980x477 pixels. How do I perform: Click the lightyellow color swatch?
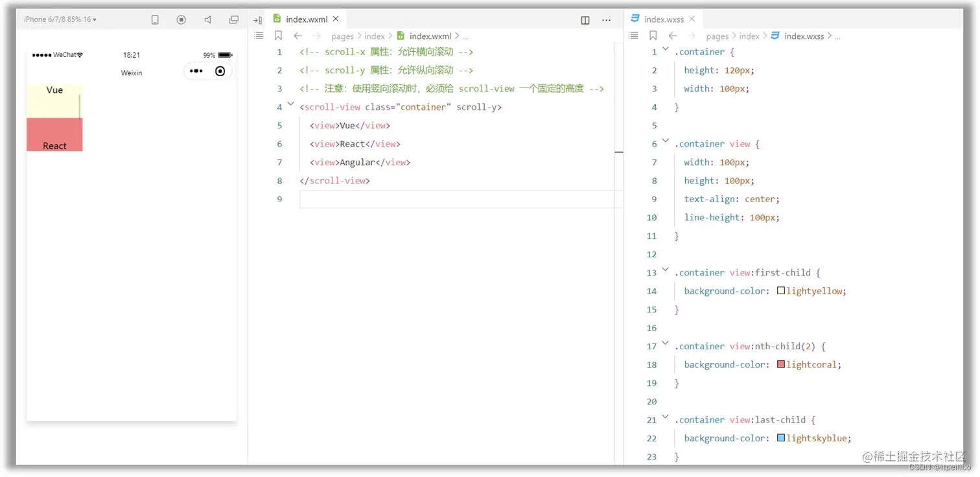coord(781,291)
